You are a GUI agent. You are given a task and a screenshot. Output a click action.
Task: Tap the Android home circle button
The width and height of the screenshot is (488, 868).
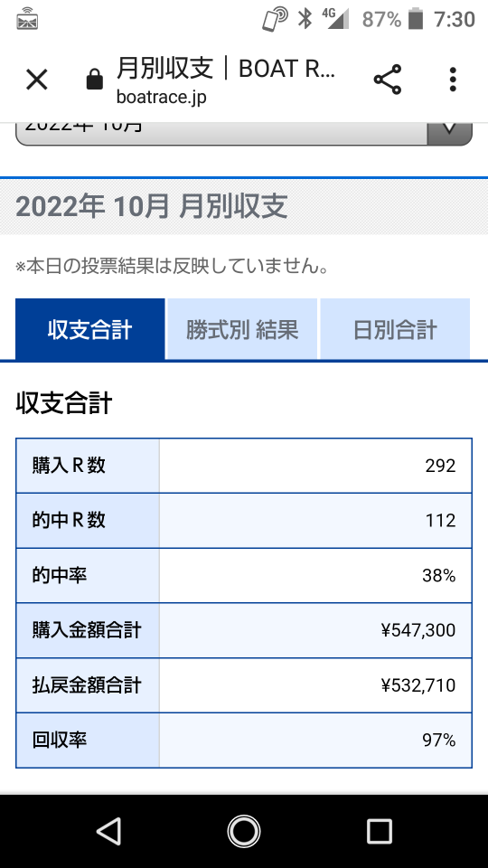click(x=243, y=831)
